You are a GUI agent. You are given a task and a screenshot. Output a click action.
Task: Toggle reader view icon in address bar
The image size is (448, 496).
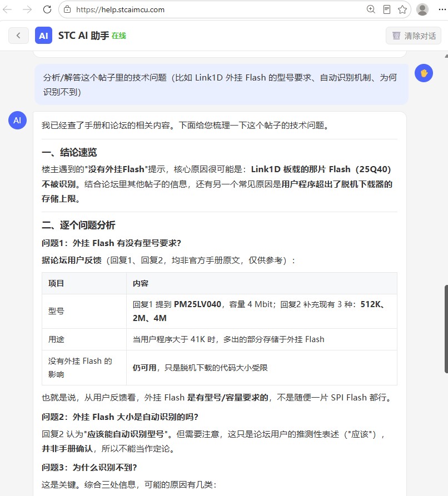386,9
